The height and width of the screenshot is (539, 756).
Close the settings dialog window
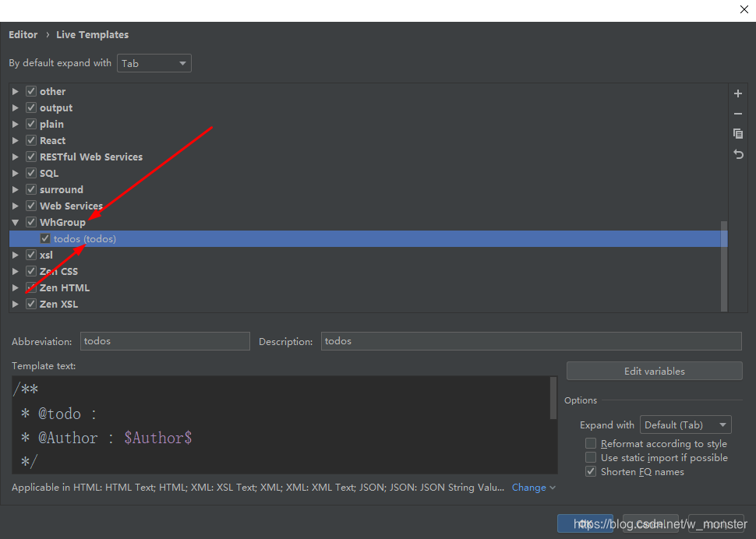tap(744, 9)
